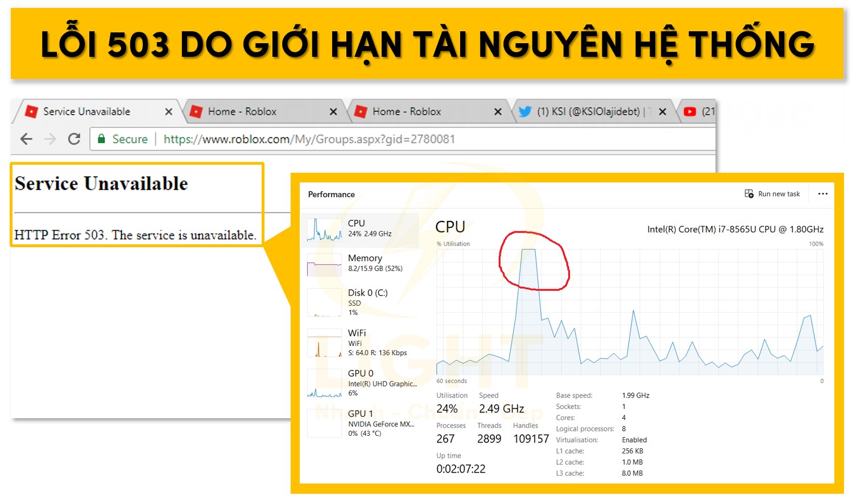
Task: Open the Twitter KSI tab via bird icon
Action: tap(526, 111)
